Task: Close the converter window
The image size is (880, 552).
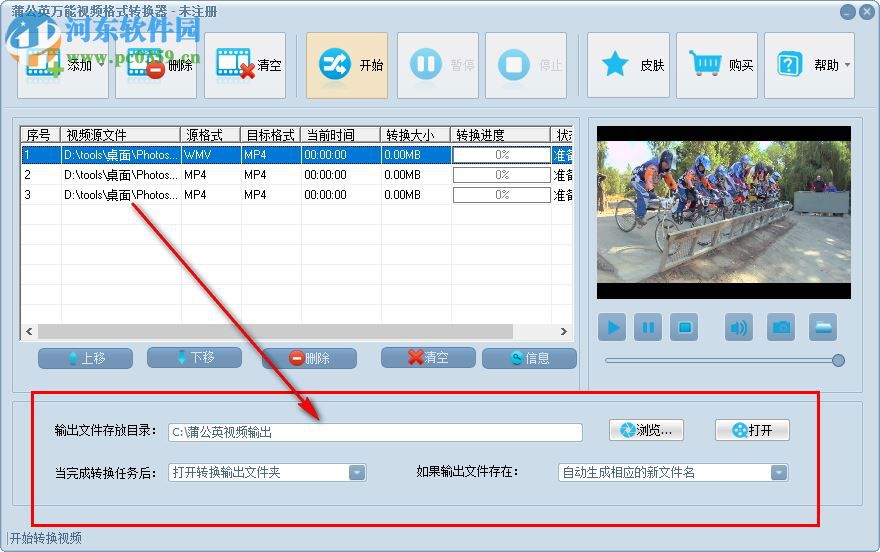Action: 867,12
